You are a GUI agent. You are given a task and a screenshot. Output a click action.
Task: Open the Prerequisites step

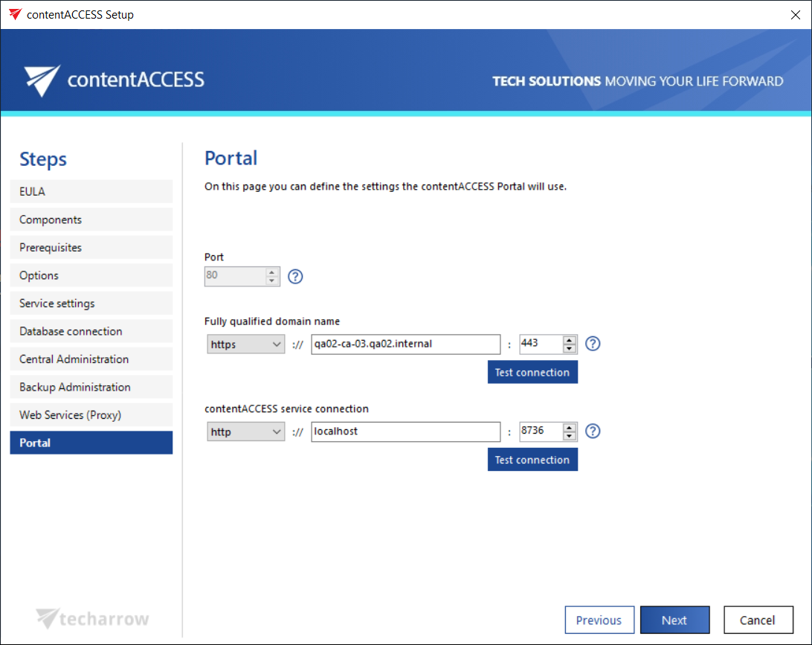[91, 247]
